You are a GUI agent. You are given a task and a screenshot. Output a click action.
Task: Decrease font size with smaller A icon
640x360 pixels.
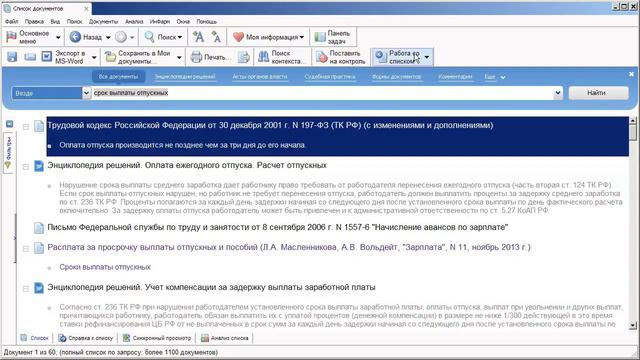tap(216, 37)
